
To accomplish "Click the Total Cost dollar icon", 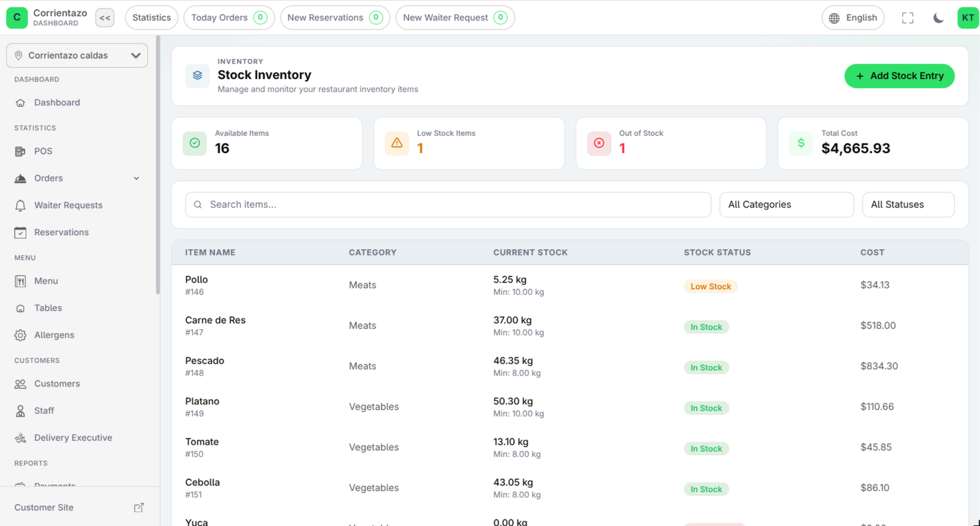I will pos(801,143).
